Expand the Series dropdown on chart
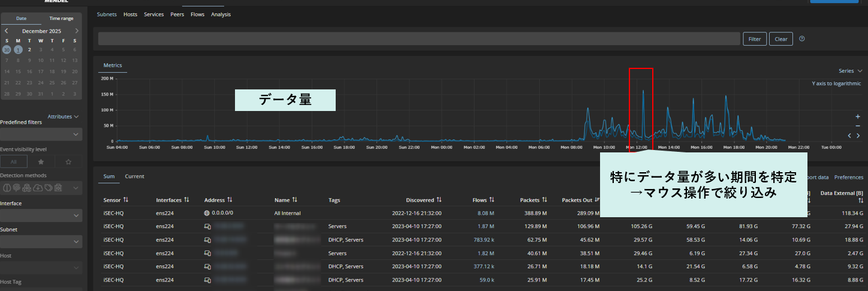Image resolution: width=868 pixels, height=291 pixels. 849,71
